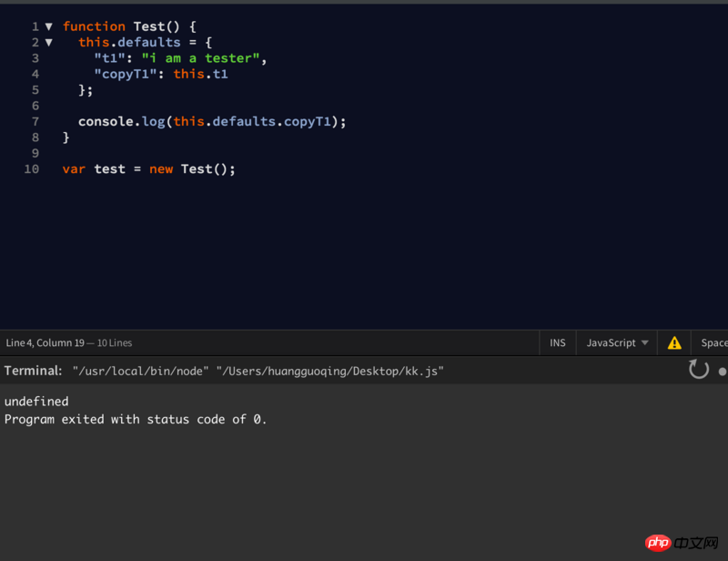
Task: Open the JavaScript language dropdown
Action: pos(617,343)
